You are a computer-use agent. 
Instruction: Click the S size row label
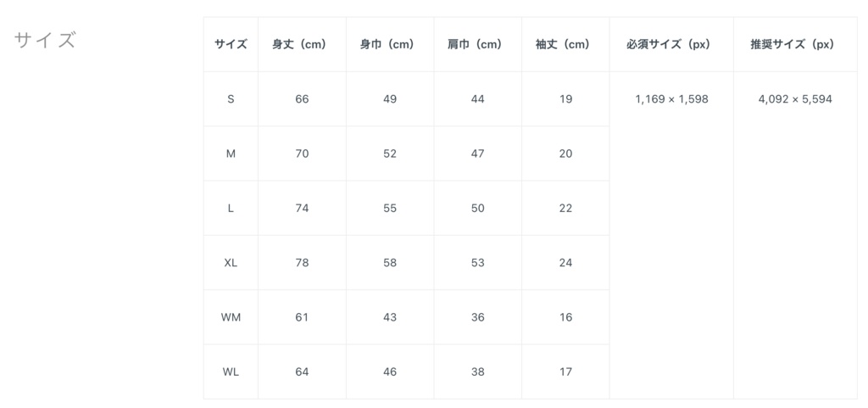coord(231,99)
